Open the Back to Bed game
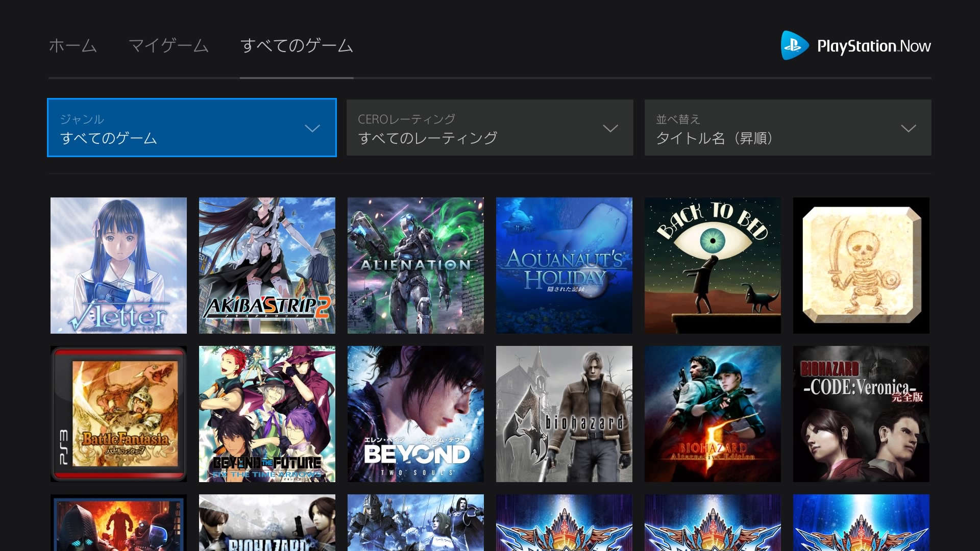The height and width of the screenshot is (551, 980). coord(713,265)
